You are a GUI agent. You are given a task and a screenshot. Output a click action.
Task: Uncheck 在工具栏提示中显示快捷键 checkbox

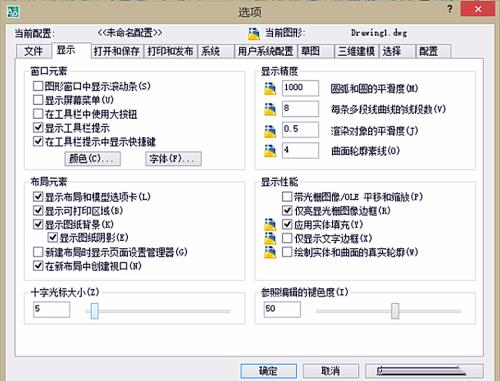click(38, 141)
